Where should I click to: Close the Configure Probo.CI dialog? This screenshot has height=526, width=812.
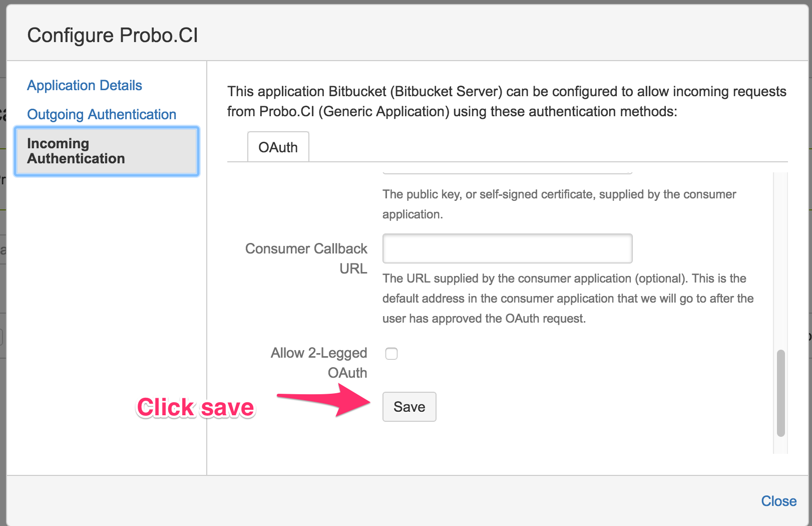click(x=778, y=501)
